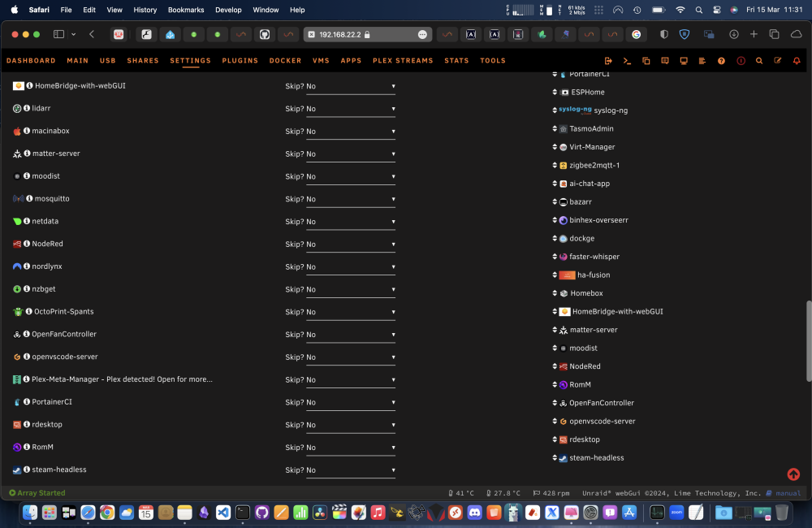Click the zigbee2mqtt-1 entry in the order list
Screen dimensions: 812x528
point(586,165)
